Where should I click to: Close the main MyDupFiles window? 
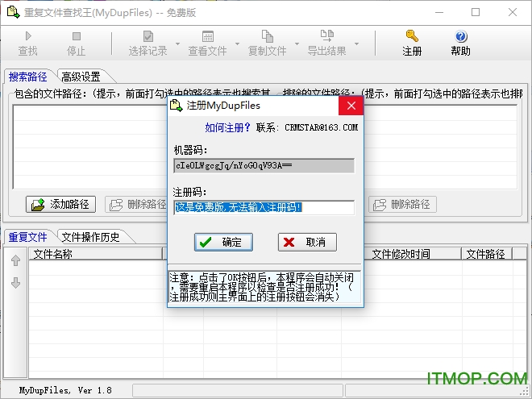click(x=513, y=13)
